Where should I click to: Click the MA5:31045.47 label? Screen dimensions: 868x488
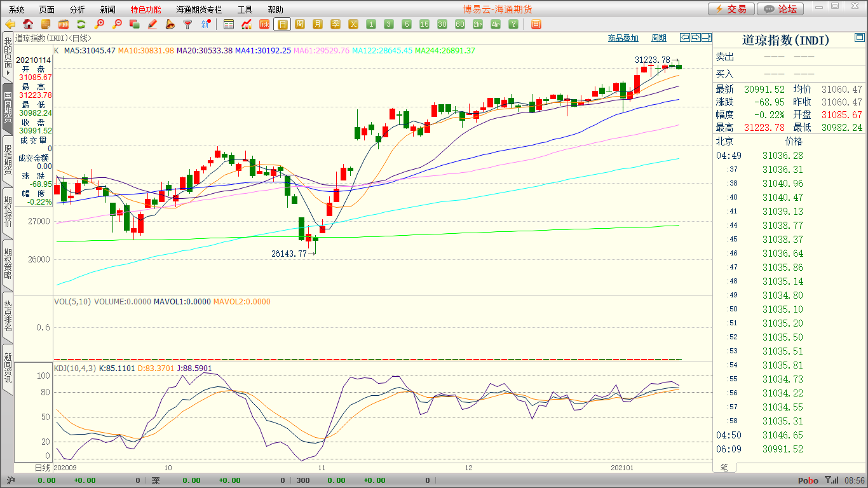click(90, 50)
